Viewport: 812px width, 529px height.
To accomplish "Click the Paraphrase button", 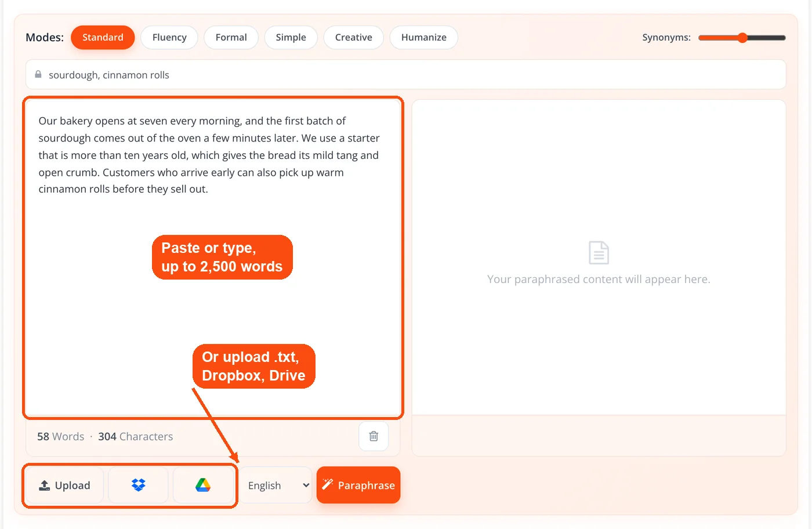I will tap(358, 485).
